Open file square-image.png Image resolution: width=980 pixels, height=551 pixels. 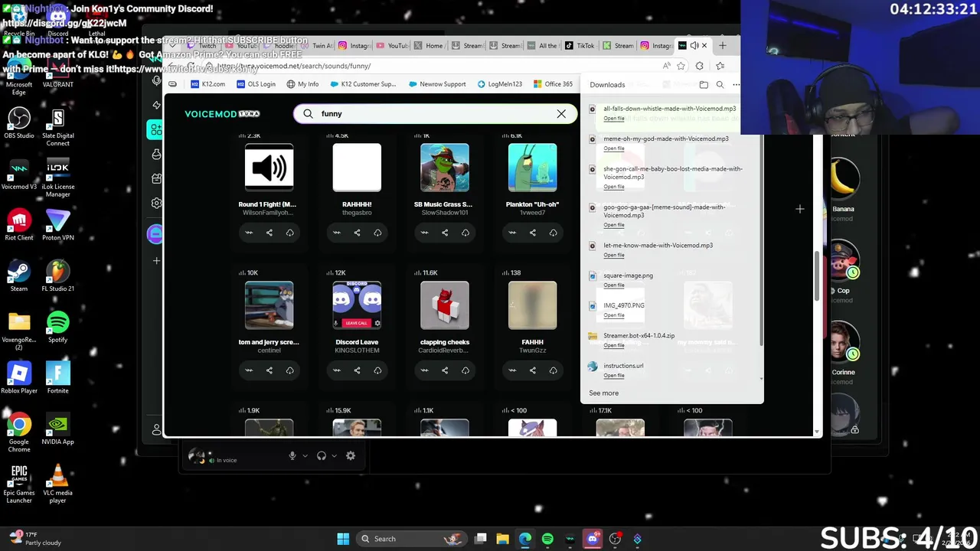tap(614, 285)
